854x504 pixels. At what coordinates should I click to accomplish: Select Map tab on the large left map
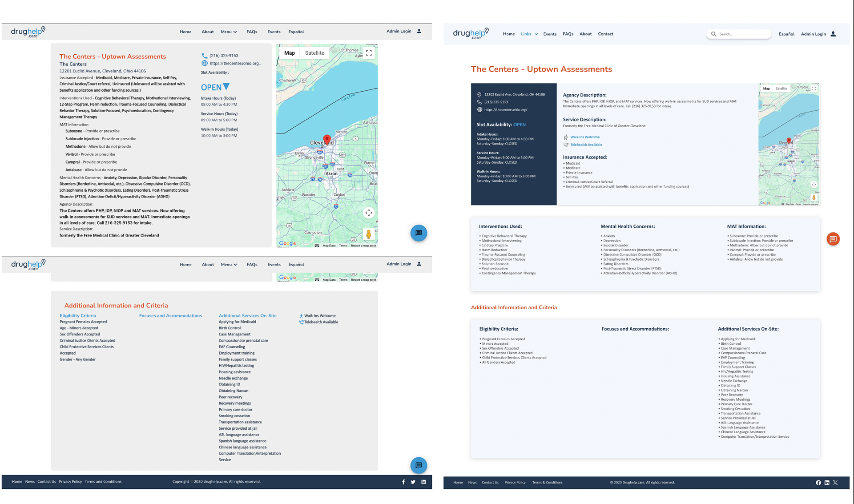(290, 53)
